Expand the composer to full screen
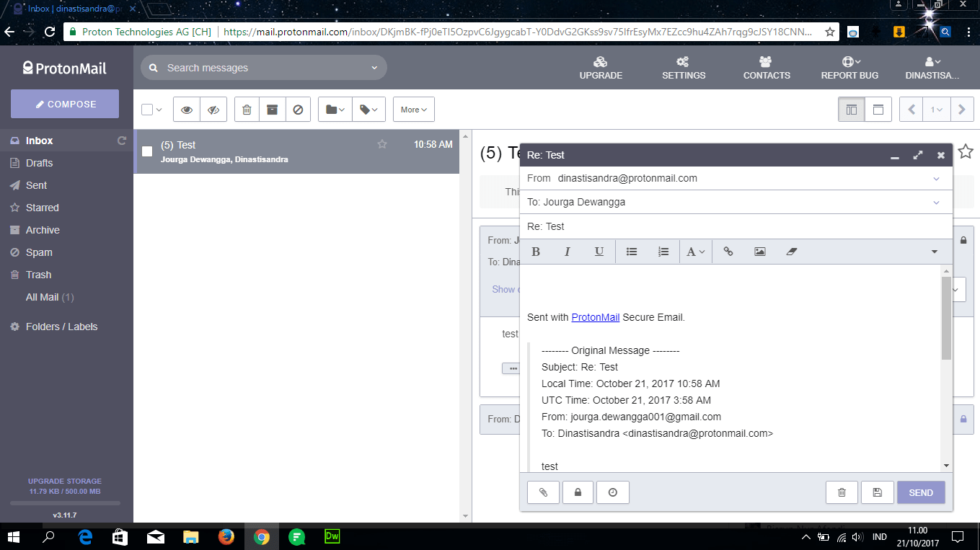This screenshot has width=980, height=550. point(918,155)
